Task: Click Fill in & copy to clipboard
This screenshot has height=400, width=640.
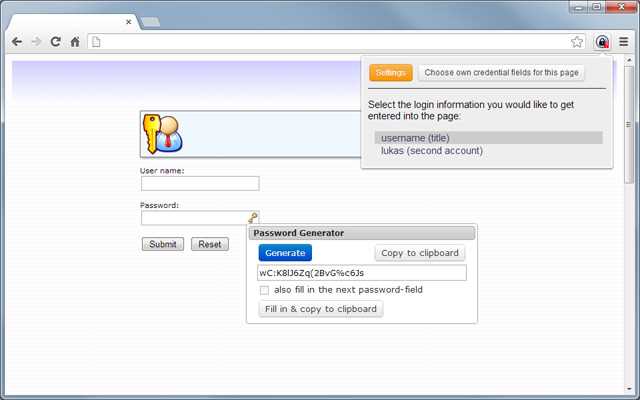Action: (x=321, y=309)
